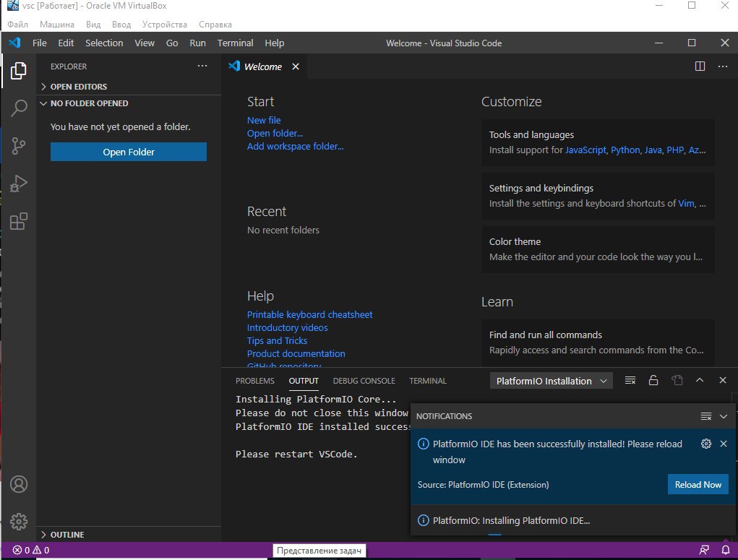Viewport: 738px width, 560px height.
Task: Split the editor to the right
Action: 700,66
